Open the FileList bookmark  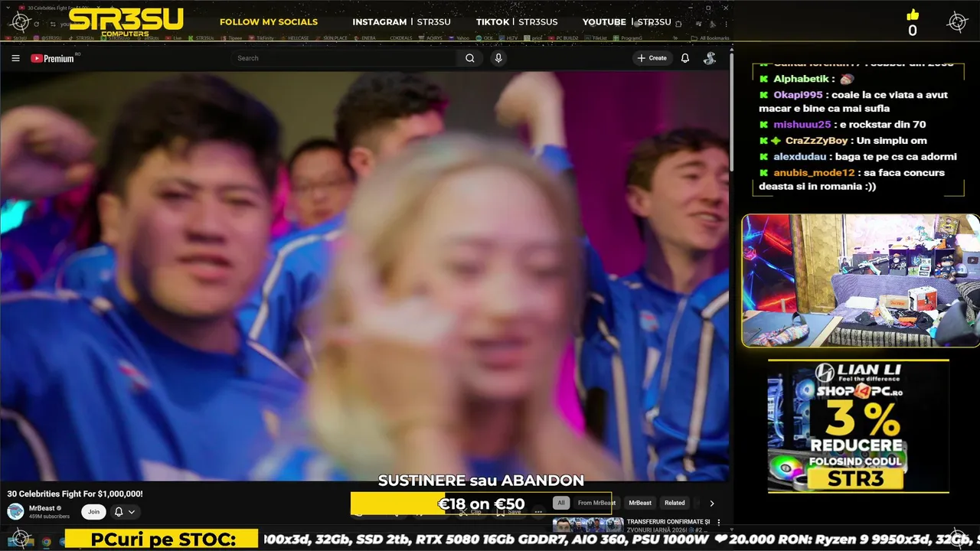tap(596, 37)
